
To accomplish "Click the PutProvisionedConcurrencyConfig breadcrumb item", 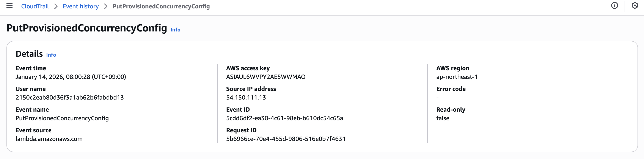I will pos(161,6).
